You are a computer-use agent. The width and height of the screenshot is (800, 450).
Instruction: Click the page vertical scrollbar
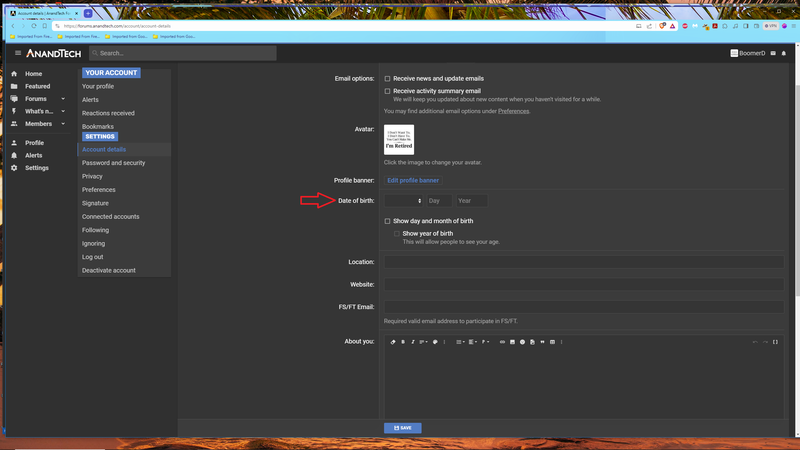point(797,189)
